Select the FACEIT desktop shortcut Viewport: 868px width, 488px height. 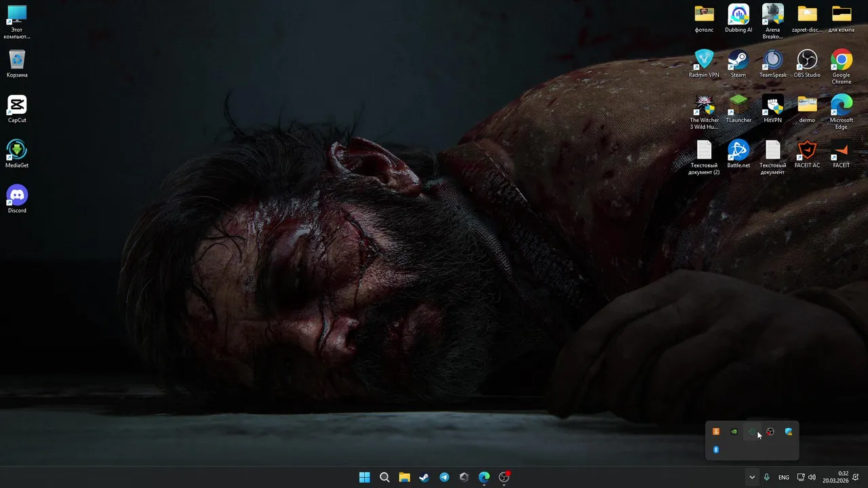coord(842,154)
